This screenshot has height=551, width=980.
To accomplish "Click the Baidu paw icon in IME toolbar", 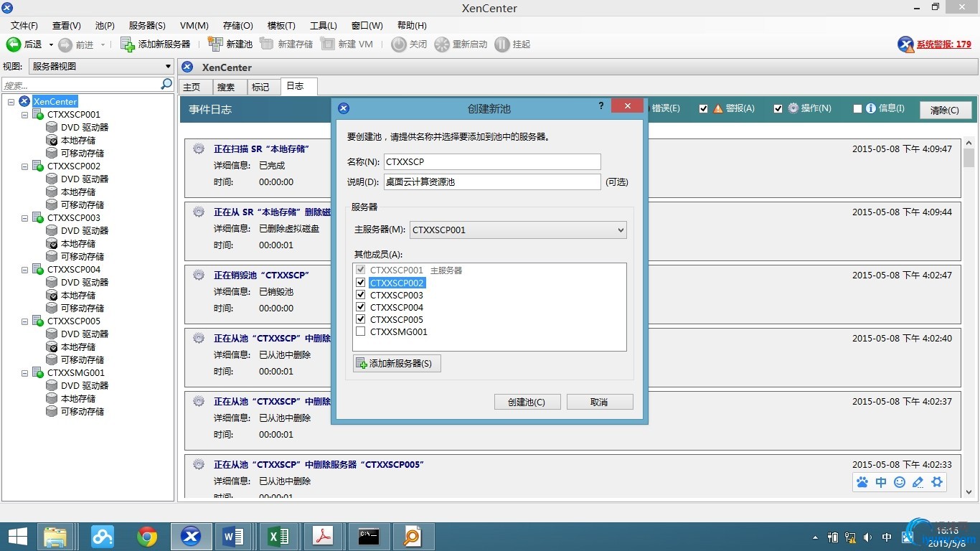I will pyautogui.click(x=862, y=482).
